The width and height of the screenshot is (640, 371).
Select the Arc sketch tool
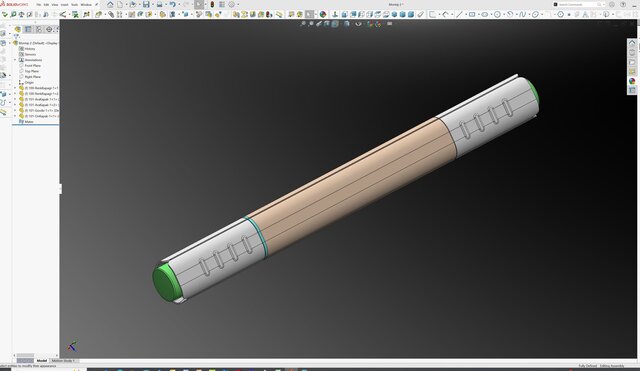click(510, 14)
